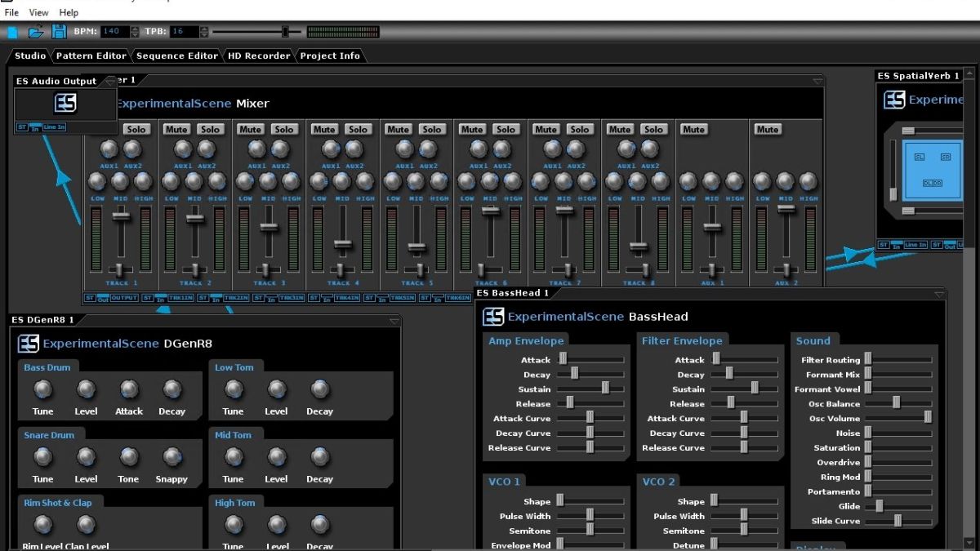Mute mixer Track 8
Viewport: 980px width, 551px height.
pos(619,129)
